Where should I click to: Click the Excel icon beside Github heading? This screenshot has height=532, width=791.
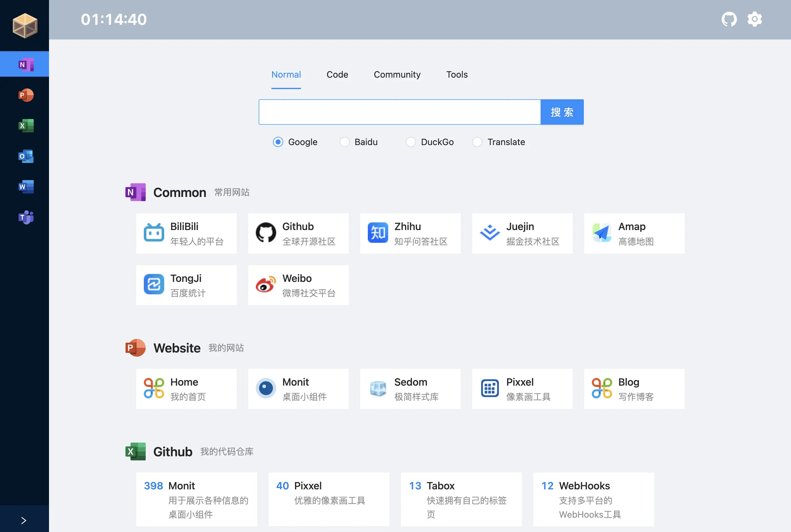pos(135,451)
